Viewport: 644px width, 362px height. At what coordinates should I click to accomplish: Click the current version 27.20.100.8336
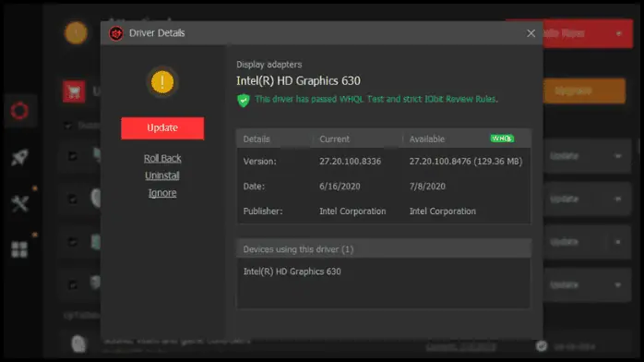(350, 162)
